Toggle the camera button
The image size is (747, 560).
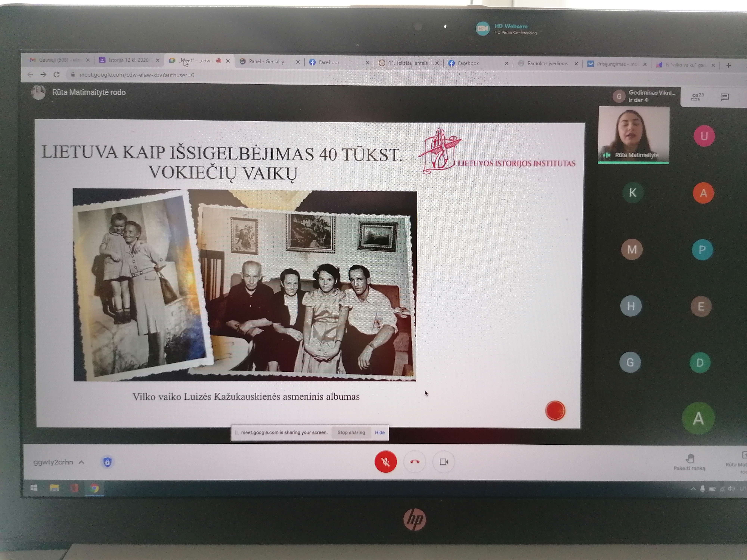coord(443,461)
